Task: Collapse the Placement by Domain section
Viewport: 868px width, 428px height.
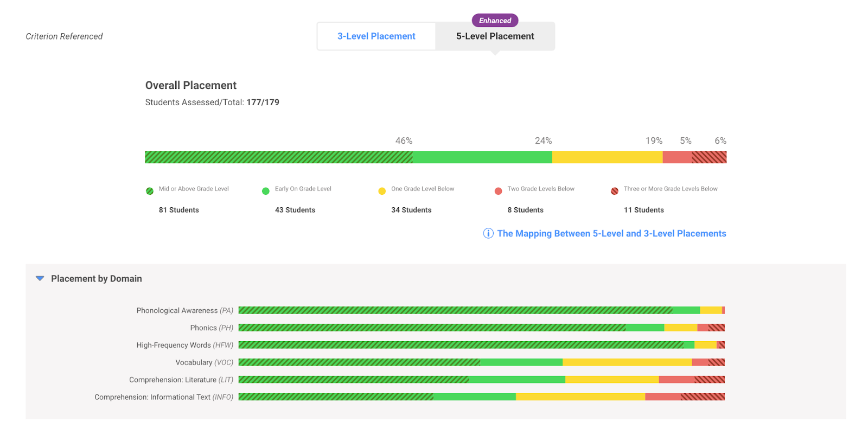Action: 40,278
